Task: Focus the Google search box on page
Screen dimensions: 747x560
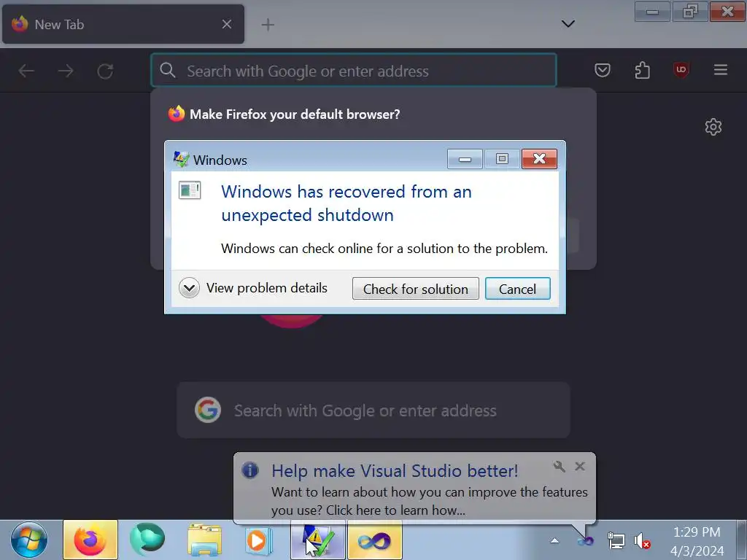Action: coord(373,410)
